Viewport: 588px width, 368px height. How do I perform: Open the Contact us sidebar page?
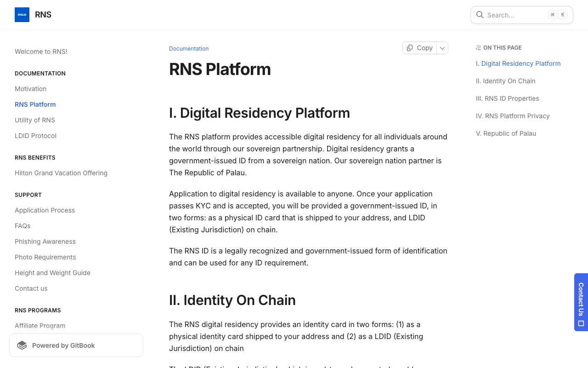pos(31,288)
